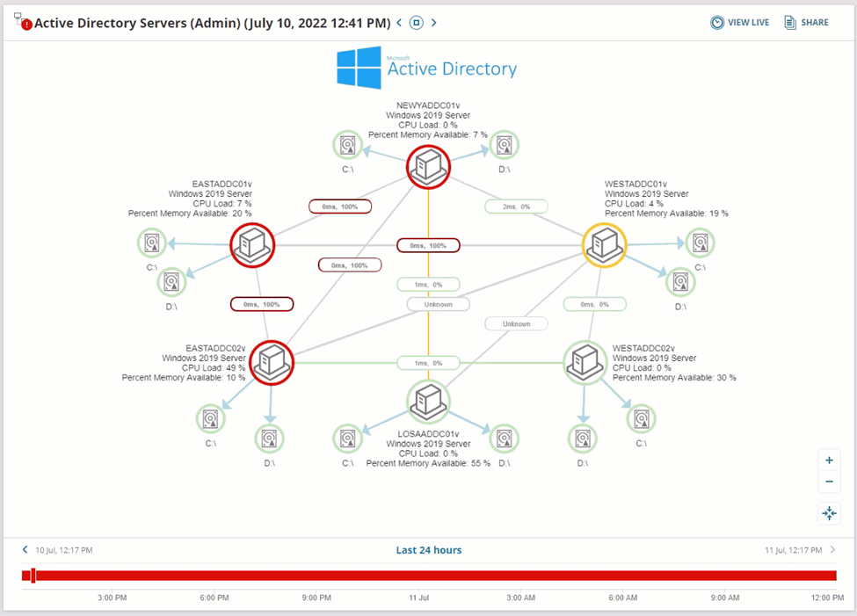Open WESTADDC02v C:\ disk icon
The height and width of the screenshot is (616, 857).
641,418
